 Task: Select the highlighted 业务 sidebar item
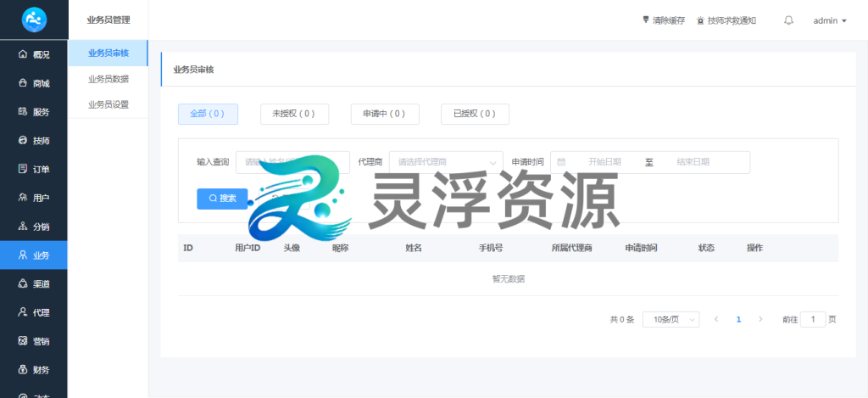[x=34, y=255]
